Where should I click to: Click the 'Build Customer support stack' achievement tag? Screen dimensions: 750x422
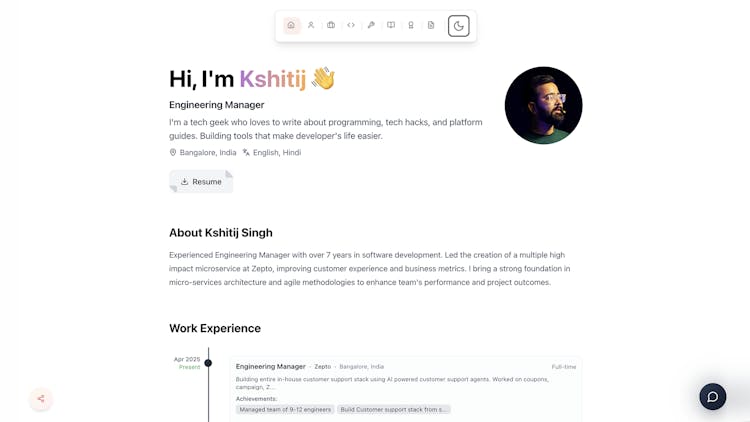(394, 409)
